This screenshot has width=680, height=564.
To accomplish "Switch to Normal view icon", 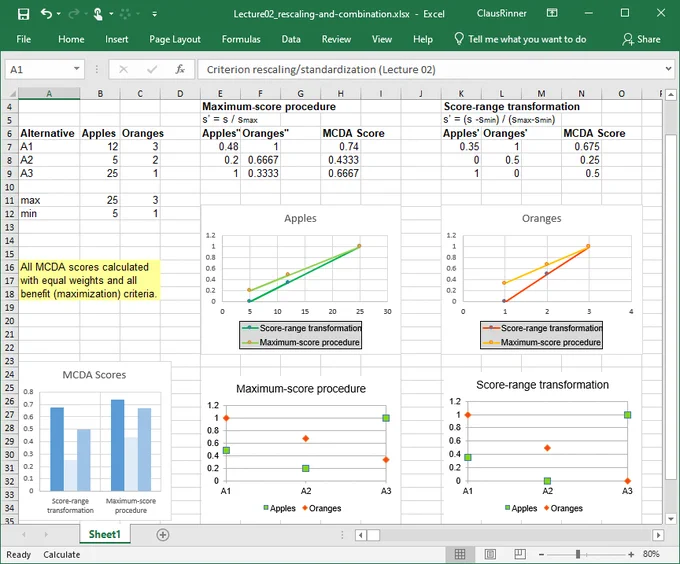I will (x=460, y=554).
